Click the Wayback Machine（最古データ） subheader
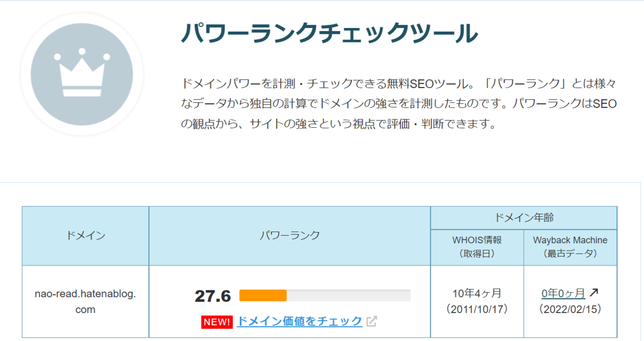The height and width of the screenshot is (341, 644). pos(570,247)
